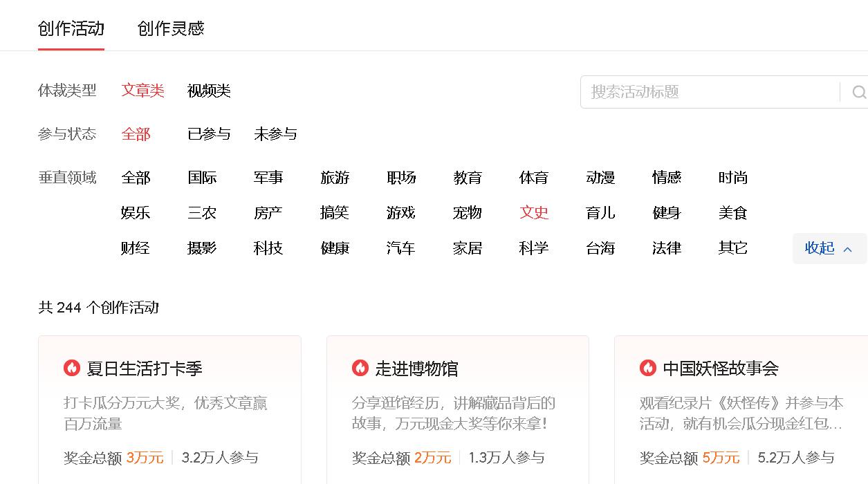The width and height of the screenshot is (868, 484).
Task: Switch to the 创作灵感 tab
Action: pos(169,29)
